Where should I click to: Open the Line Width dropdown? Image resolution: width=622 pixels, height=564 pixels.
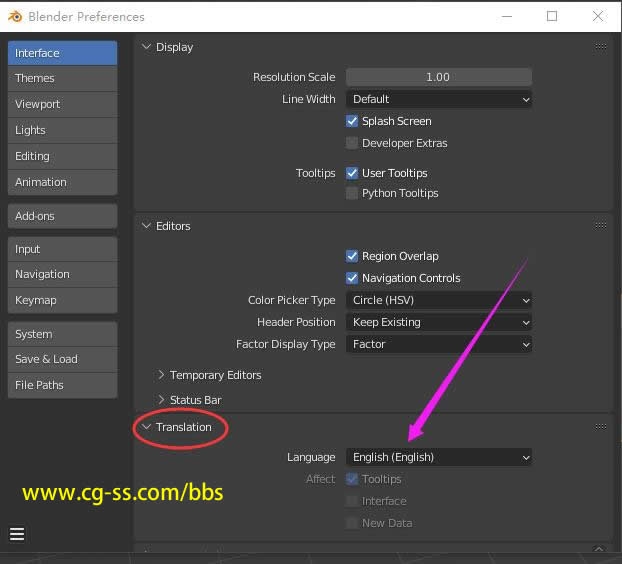click(438, 99)
